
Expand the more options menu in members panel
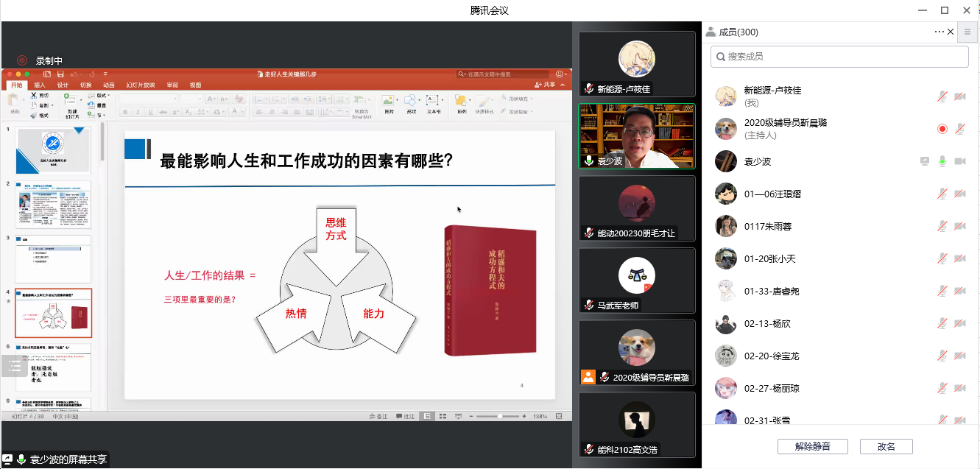939,32
